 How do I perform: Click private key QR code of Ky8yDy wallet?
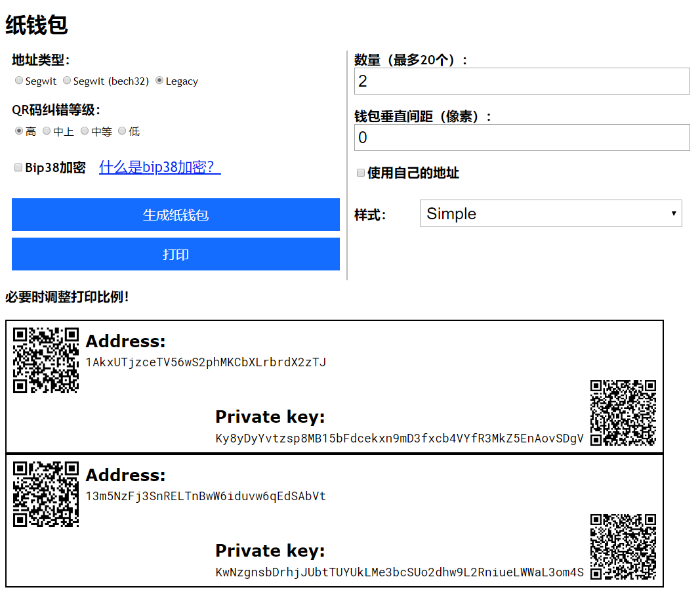click(623, 413)
